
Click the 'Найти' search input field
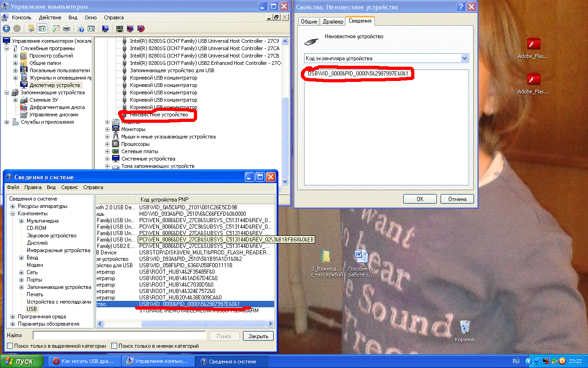[119, 336]
